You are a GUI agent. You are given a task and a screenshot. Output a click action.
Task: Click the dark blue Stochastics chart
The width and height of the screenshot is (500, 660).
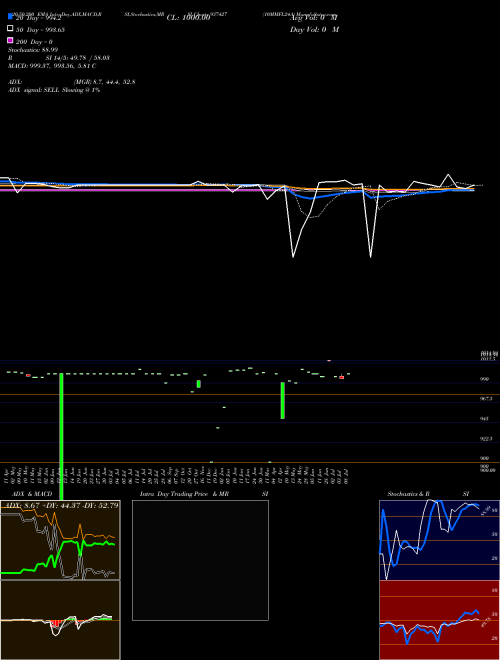tap(439, 540)
